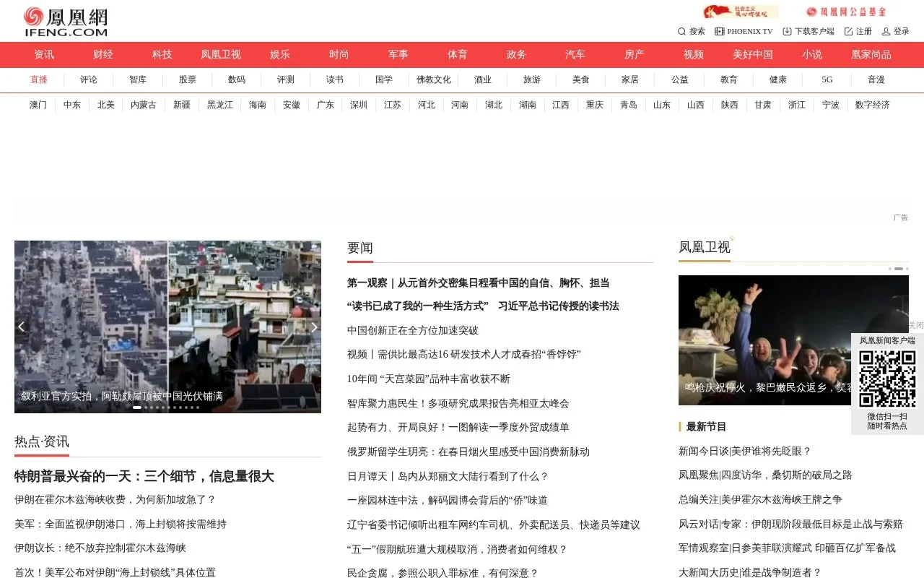Click the 社会主义核心价值观 banner

tap(739, 11)
